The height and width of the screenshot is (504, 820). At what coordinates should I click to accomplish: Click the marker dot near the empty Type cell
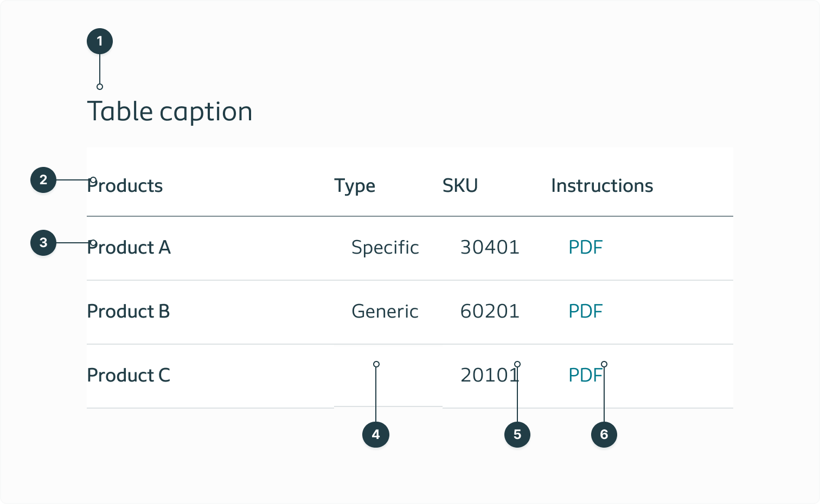pyautogui.click(x=376, y=364)
